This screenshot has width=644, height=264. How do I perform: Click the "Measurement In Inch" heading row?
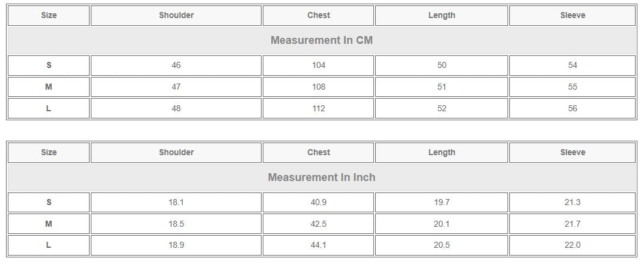[322, 177]
